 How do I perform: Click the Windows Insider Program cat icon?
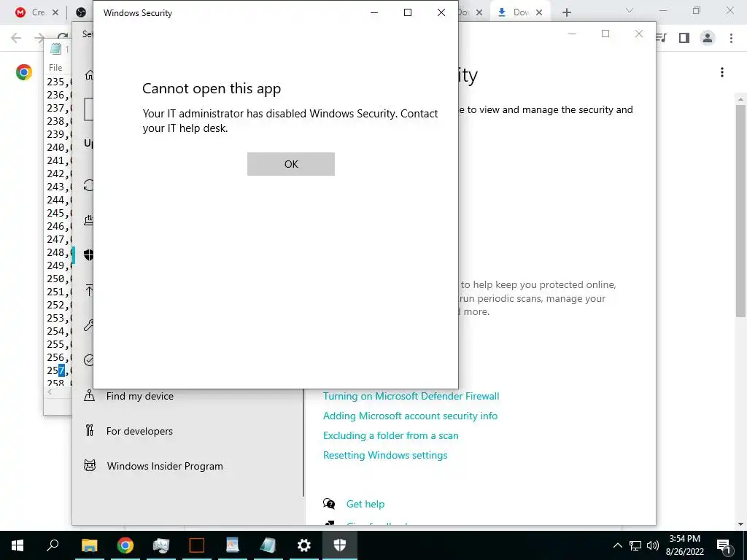90,465
